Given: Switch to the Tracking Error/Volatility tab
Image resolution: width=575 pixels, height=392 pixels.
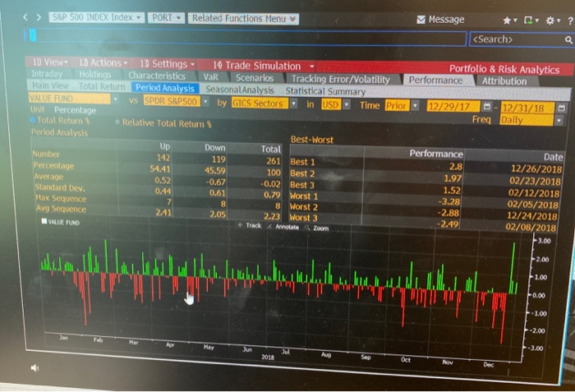Looking at the screenshot, I should tap(341, 79).
